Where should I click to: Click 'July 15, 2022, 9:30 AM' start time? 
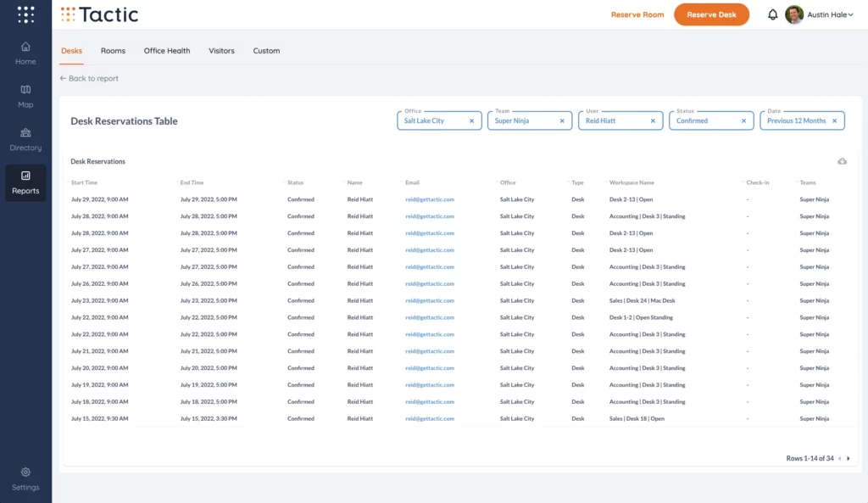[100, 419]
